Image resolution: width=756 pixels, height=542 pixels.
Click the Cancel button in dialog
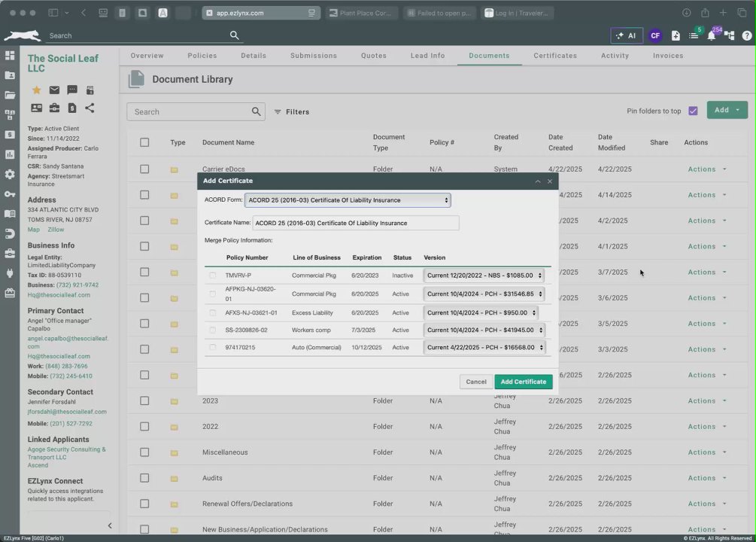tap(476, 382)
